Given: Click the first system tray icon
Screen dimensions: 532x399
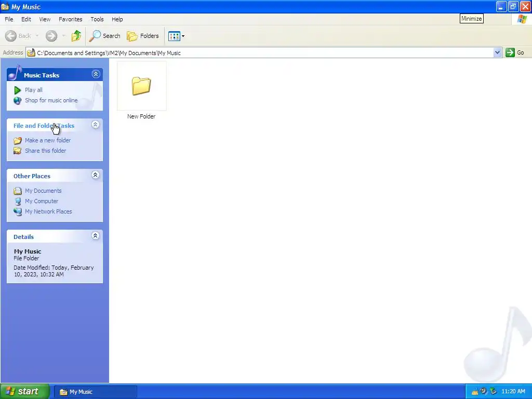Looking at the screenshot, I should [475, 392].
